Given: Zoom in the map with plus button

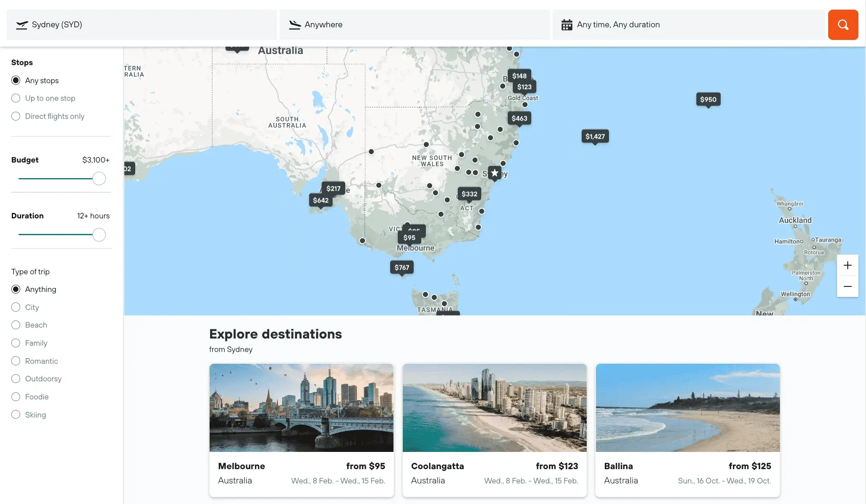Looking at the screenshot, I should (x=848, y=265).
